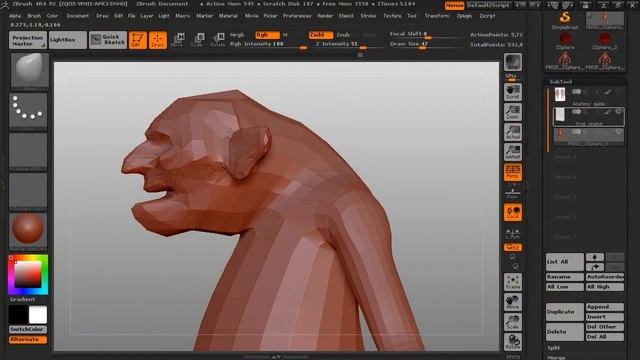Toggle Rgb painting mode
The width and height of the screenshot is (640, 360).
click(x=267, y=35)
